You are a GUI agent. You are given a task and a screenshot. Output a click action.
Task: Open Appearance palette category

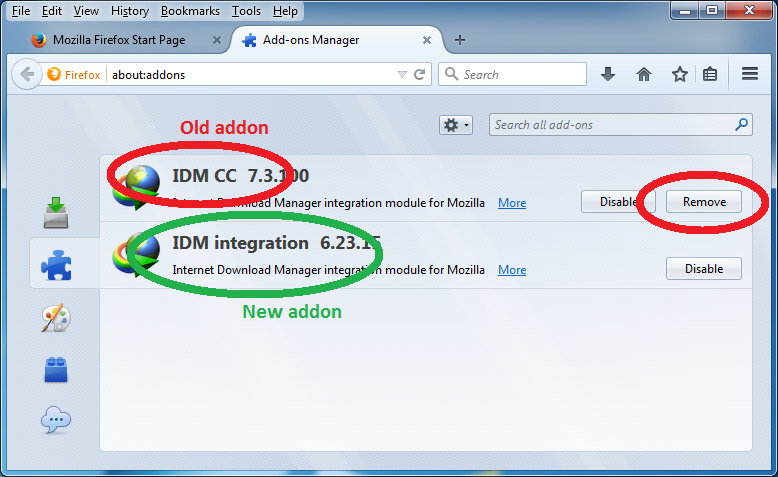tap(56, 318)
